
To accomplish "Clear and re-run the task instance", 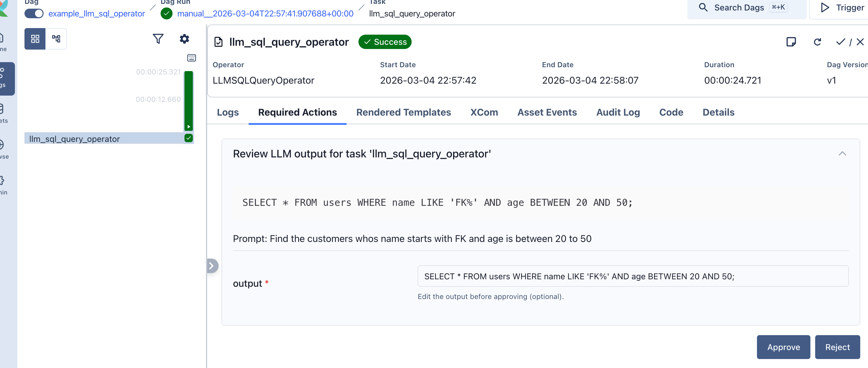I will click(x=818, y=42).
